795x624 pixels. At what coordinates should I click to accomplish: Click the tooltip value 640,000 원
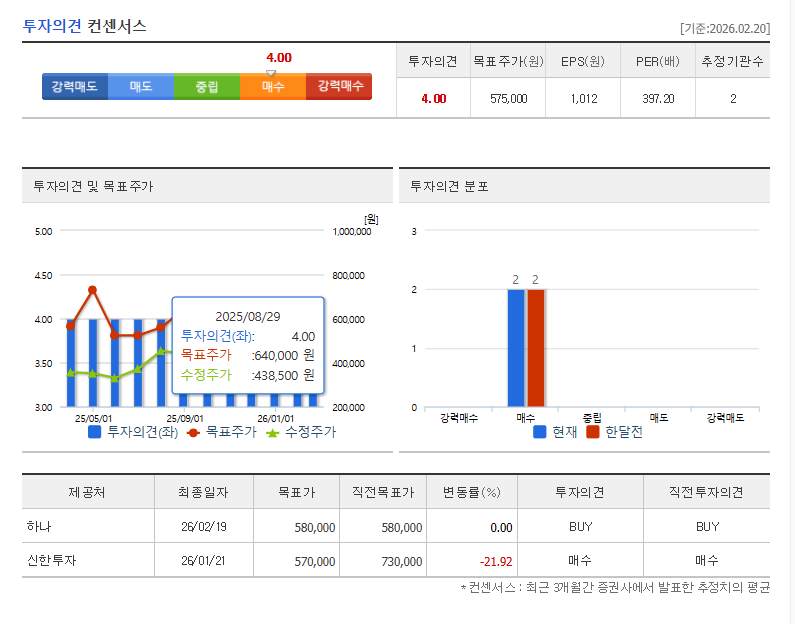(x=284, y=356)
